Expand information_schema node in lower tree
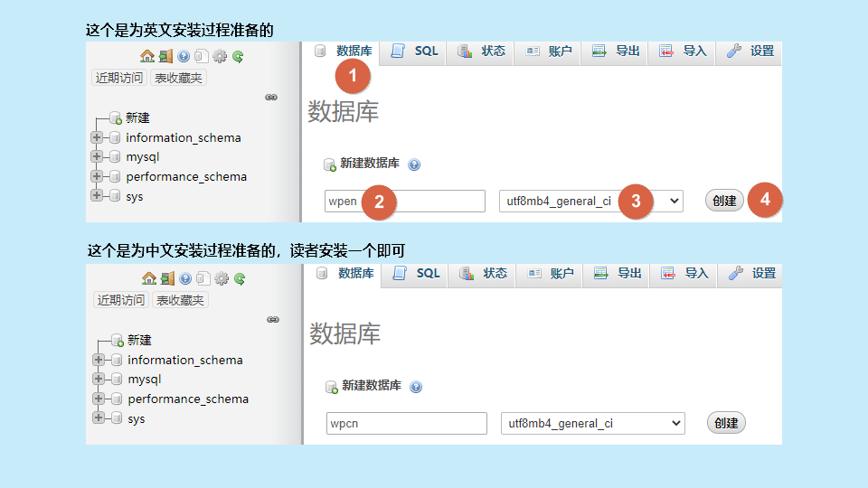The image size is (868, 488). [99, 360]
